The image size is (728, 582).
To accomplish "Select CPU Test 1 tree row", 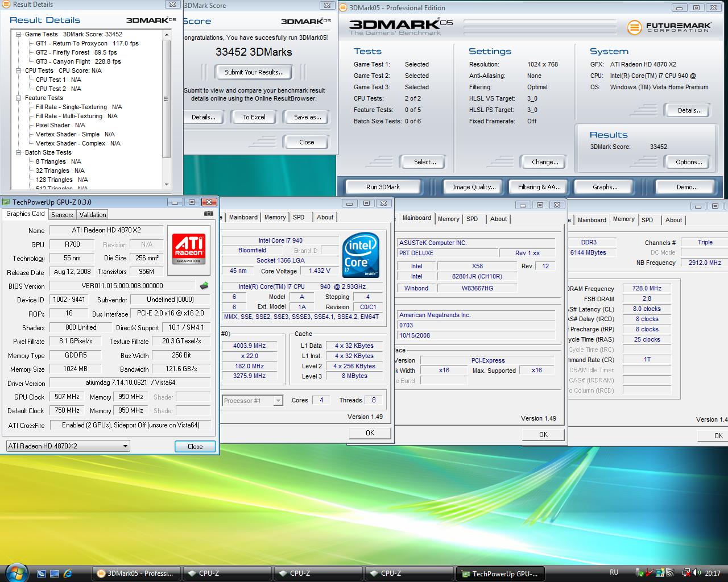I will (58, 80).
